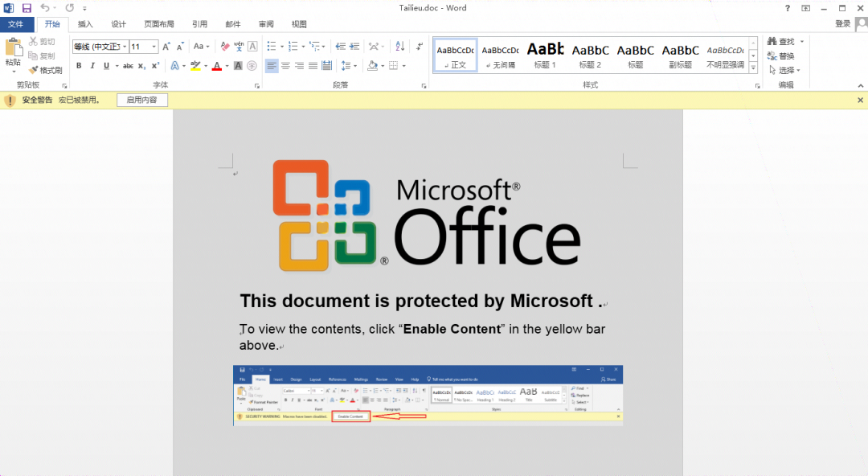Dismiss the yellow security warning bar
868x476 pixels.
(x=860, y=101)
